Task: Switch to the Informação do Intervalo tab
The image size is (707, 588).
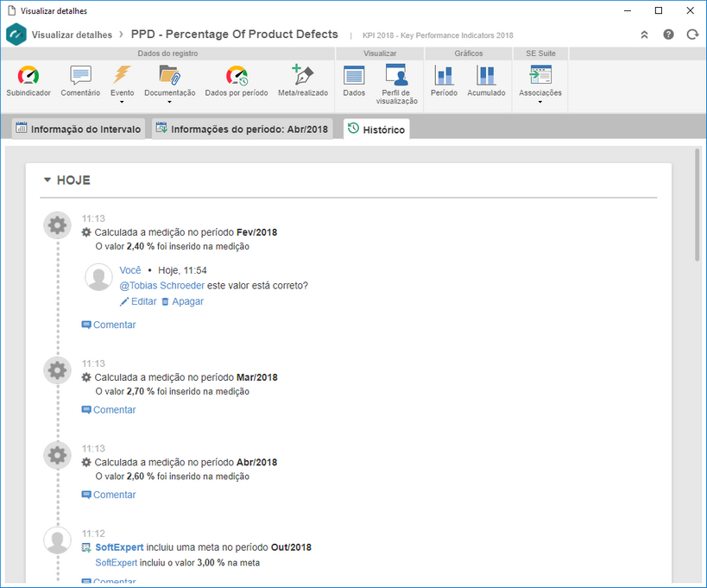Action: [x=79, y=129]
